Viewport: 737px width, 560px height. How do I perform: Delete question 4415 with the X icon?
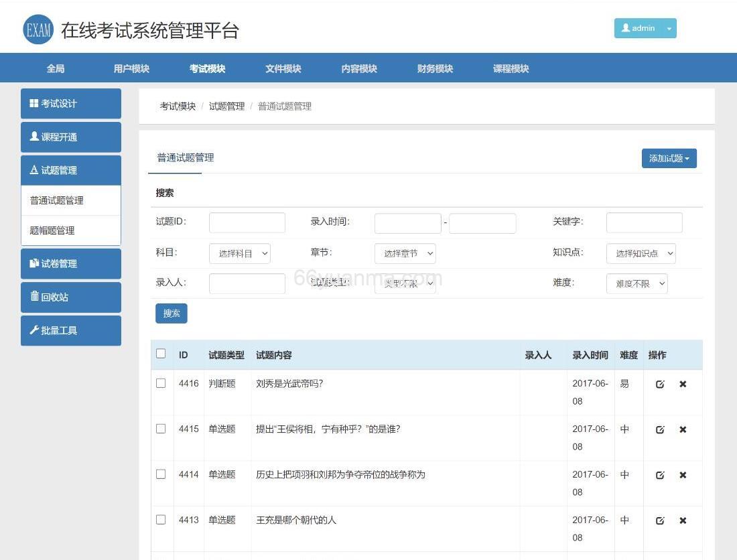click(682, 429)
